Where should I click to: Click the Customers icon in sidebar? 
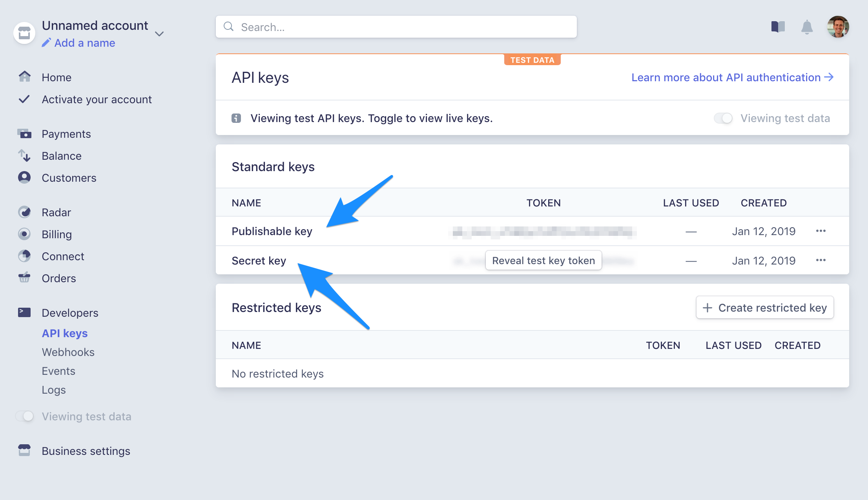coord(24,178)
